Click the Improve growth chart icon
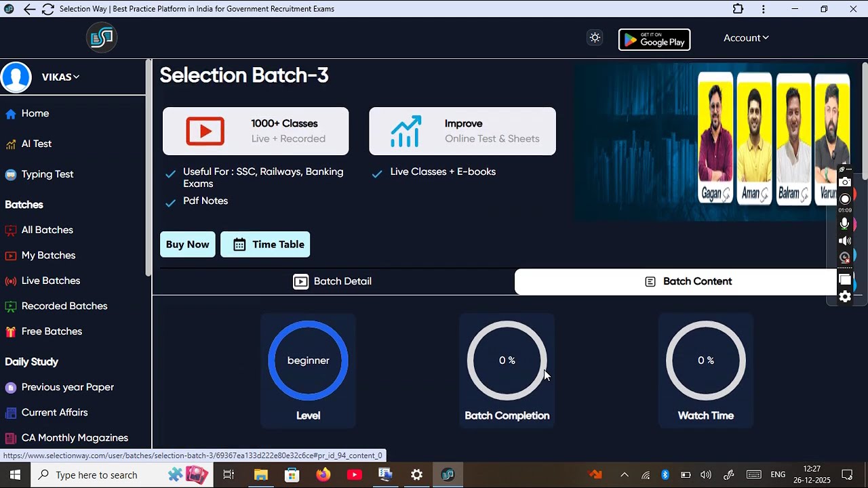 (x=406, y=131)
